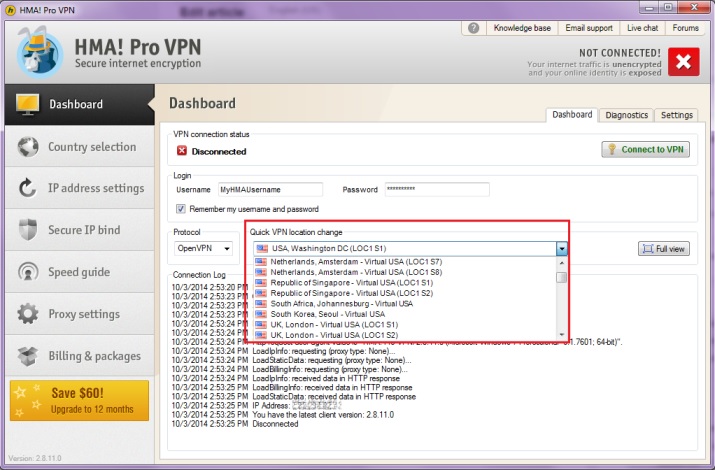The image size is (715, 470).
Task: Click the shield icon for Secure IP bind
Action: pos(28,229)
